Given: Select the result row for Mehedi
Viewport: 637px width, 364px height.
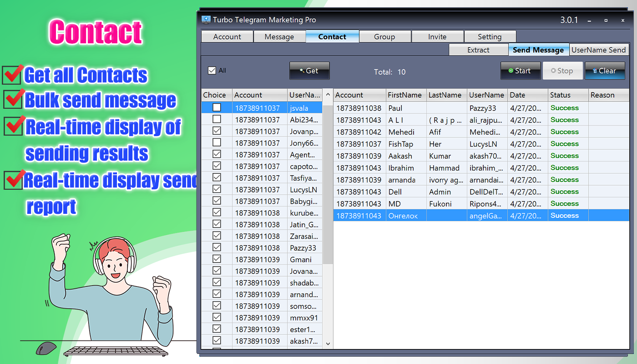Looking at the screenshot, I should pyautogui.click(x=481, y=132).
